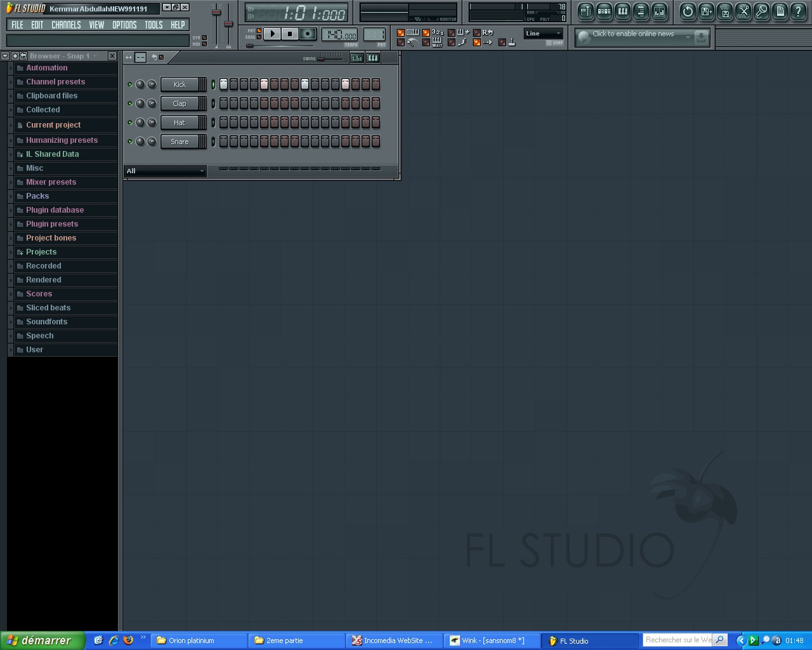812x650 pixels.
Task: Open the CHANNELS menu
Action: coord(66,25)
